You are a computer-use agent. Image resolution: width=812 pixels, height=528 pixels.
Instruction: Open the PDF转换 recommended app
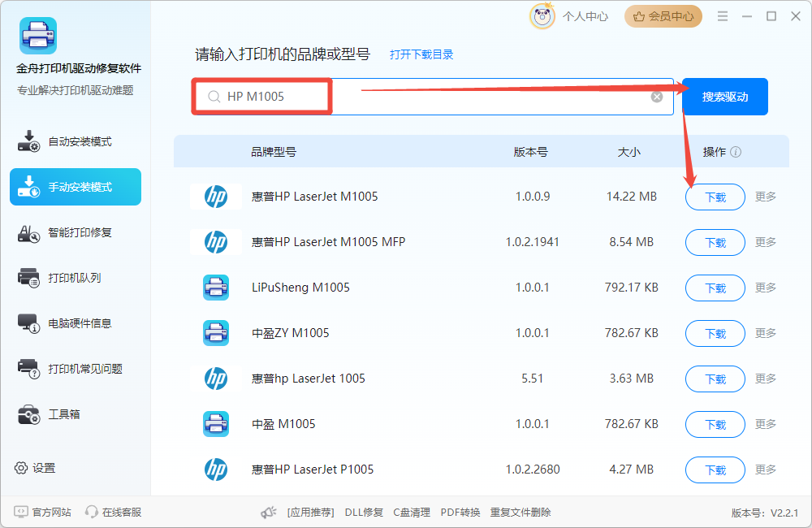point(460,513)
